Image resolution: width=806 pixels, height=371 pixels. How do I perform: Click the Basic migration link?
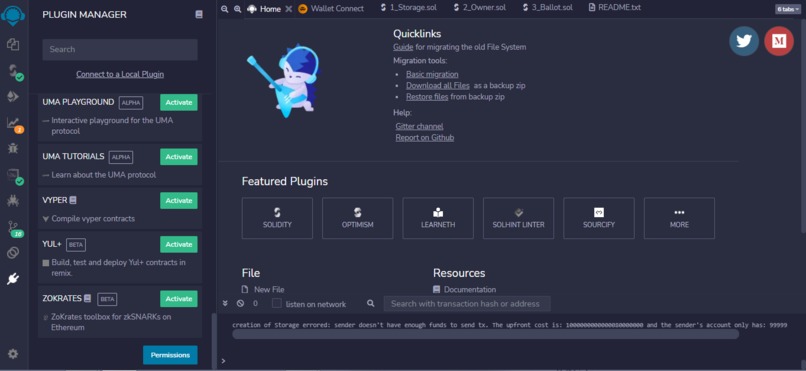coord(432,74)
